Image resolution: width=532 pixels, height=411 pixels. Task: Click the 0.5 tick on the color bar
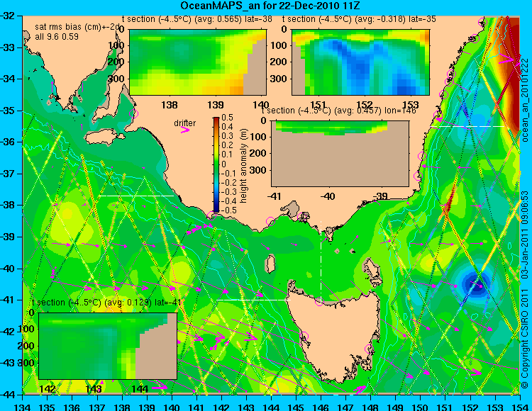click(x=227, y=118)
